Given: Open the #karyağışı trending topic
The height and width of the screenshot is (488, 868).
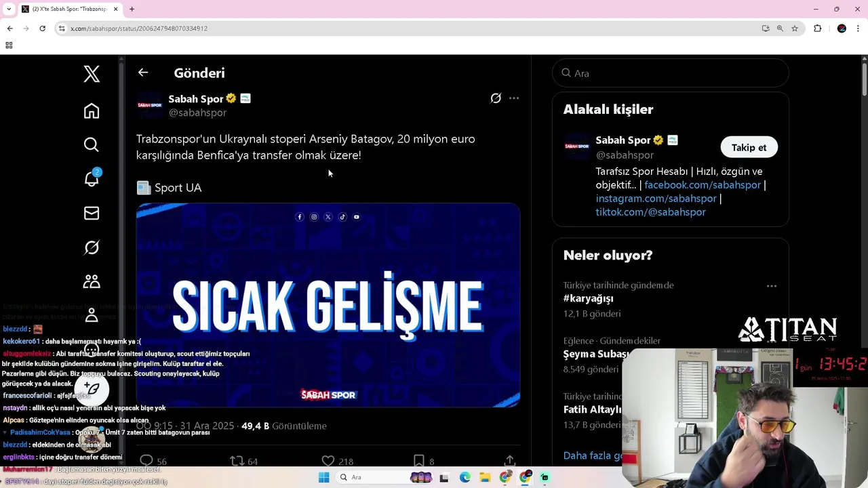Looking at the screenshot, I should 588,298.
